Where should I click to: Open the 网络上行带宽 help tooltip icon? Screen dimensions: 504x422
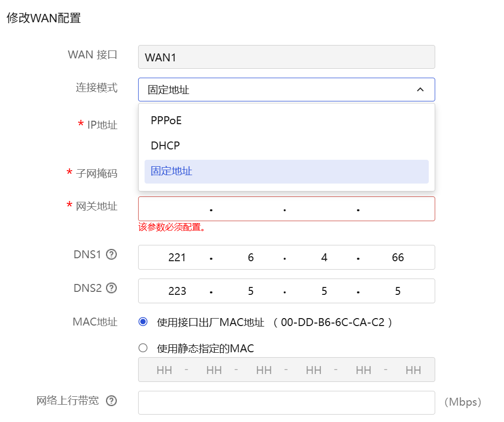(x=111, y=401)
